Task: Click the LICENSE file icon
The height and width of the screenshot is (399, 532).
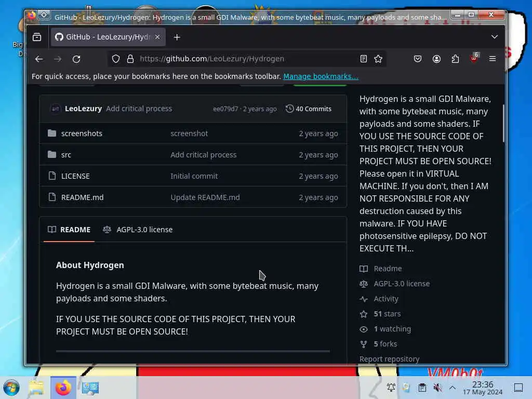Action: point(52,176)
